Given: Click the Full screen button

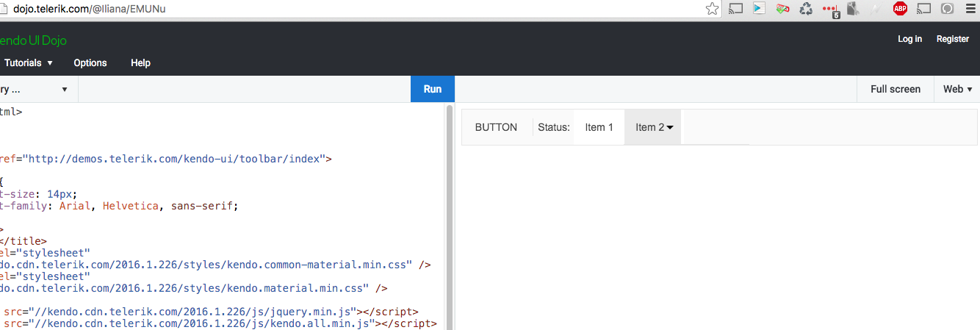Looking at the screenshot, I should coord(895,89).
